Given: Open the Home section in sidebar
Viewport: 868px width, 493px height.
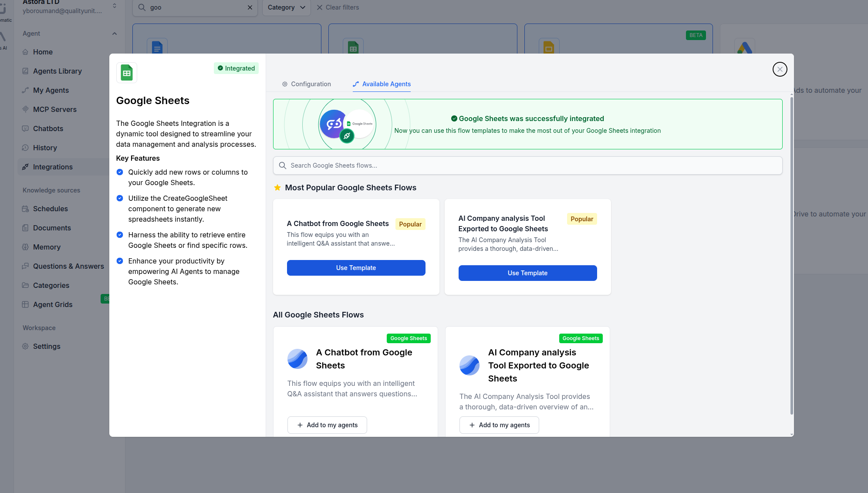Looking at the screenshot, I should click(43, 52).
